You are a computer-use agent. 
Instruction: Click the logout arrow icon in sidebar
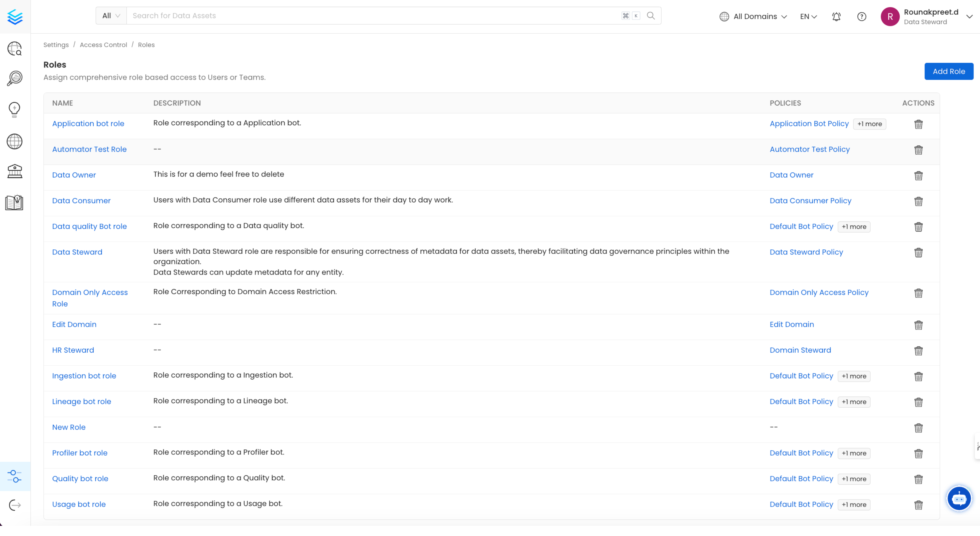14,505
